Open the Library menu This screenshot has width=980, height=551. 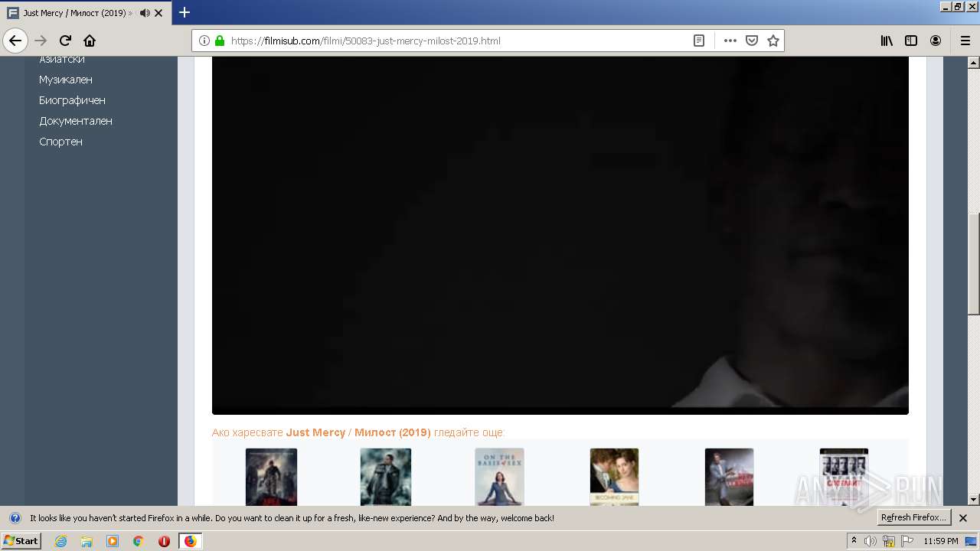pyautogui.click(x=887, y=41)
